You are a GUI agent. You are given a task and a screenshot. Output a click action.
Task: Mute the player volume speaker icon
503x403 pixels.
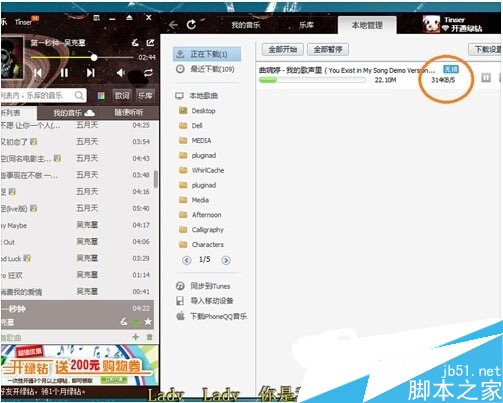pos(121,72)
